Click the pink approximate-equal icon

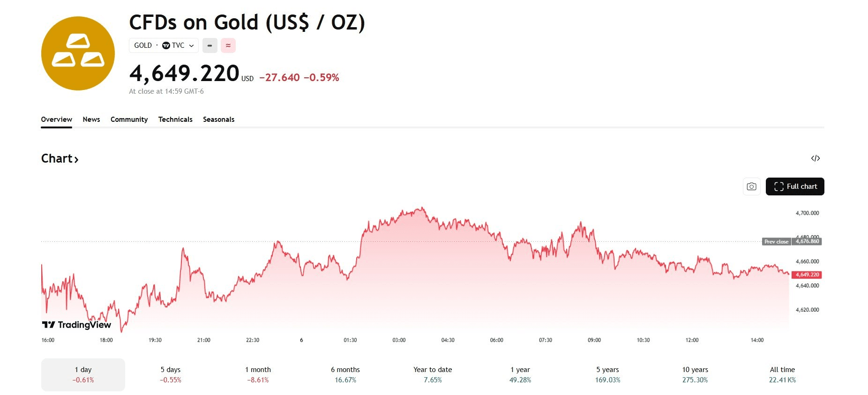pos(228,45)
